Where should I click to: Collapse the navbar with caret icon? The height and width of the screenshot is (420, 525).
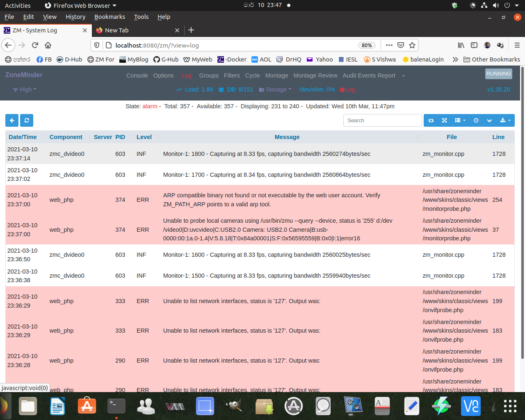403,76
